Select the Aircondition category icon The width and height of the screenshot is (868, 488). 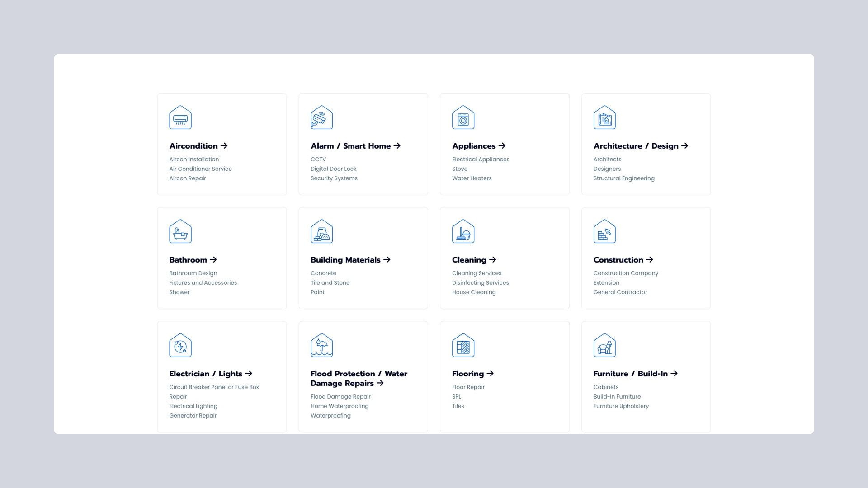click(180, 117)
